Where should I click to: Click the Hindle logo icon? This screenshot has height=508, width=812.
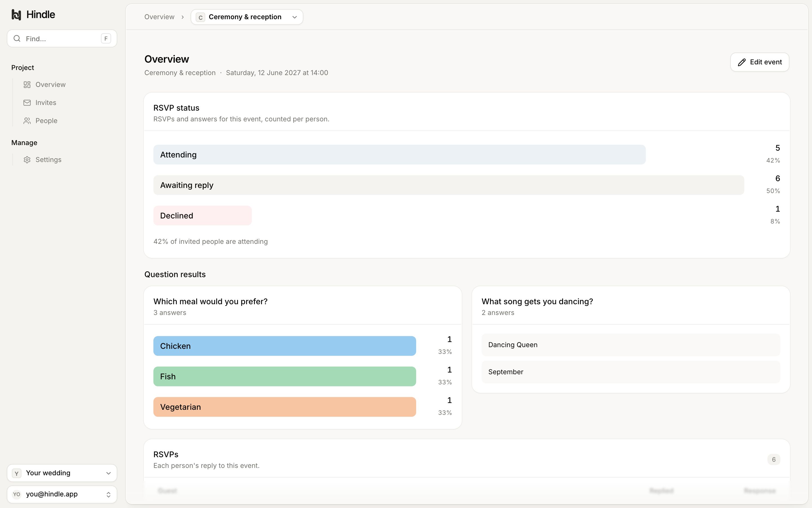tap(16, 14)
